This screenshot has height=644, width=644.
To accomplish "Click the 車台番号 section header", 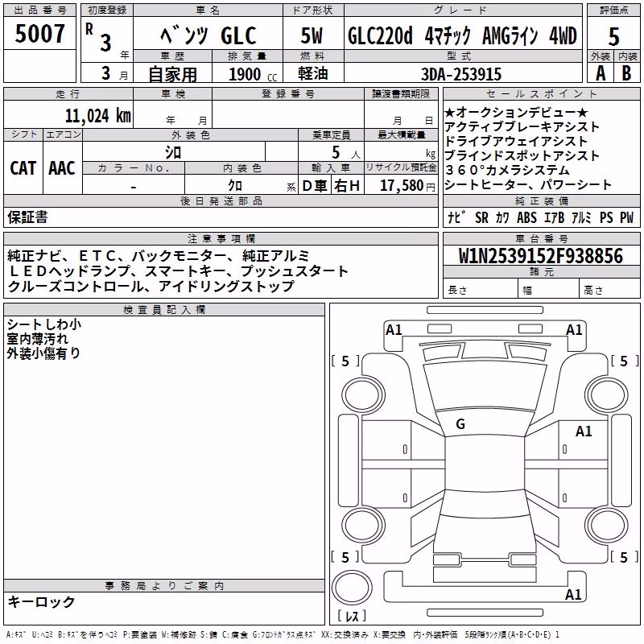I will [x=541, y=238].
